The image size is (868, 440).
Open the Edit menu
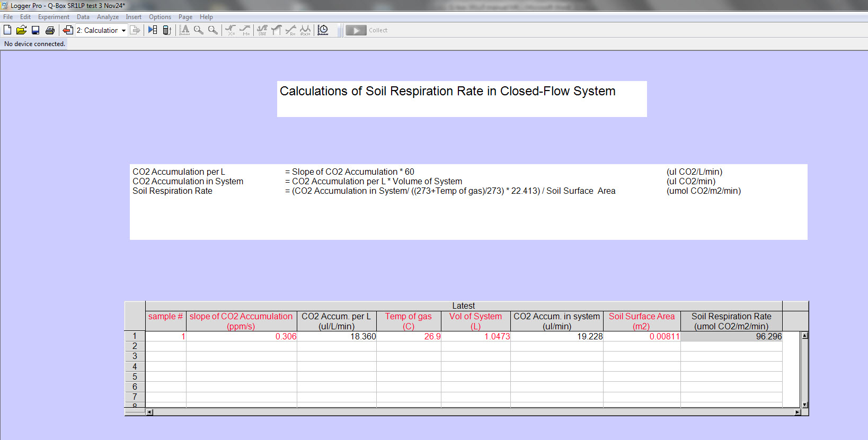pos(25,17)
